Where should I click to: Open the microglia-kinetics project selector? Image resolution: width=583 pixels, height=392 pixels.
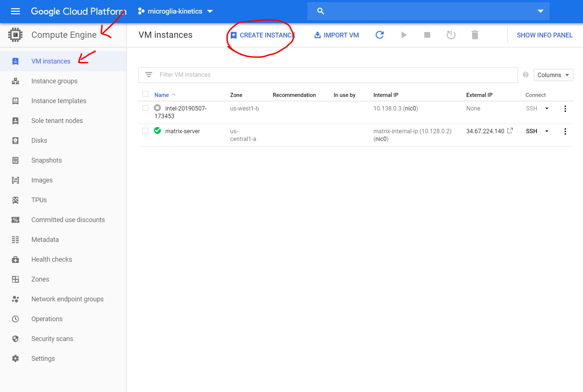(x=175, y=11)
